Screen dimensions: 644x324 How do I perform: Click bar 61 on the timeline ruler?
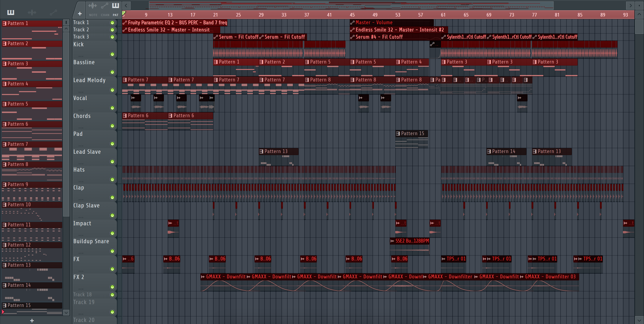(443, 15)
